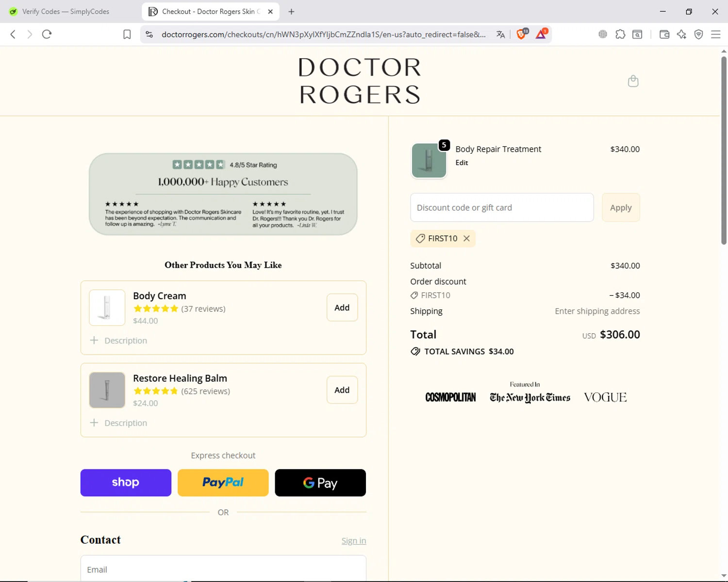Click the Sign in link
Viewport: 728px width, 582px height.
coord(354,541)
